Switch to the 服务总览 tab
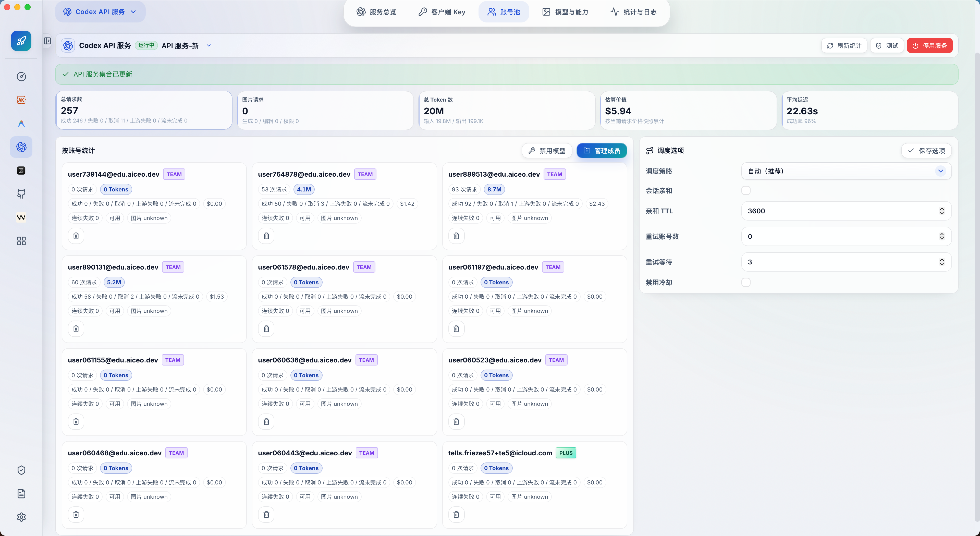Screen dimensions: 980x536 pyautogui.click(x=376, y=12)
